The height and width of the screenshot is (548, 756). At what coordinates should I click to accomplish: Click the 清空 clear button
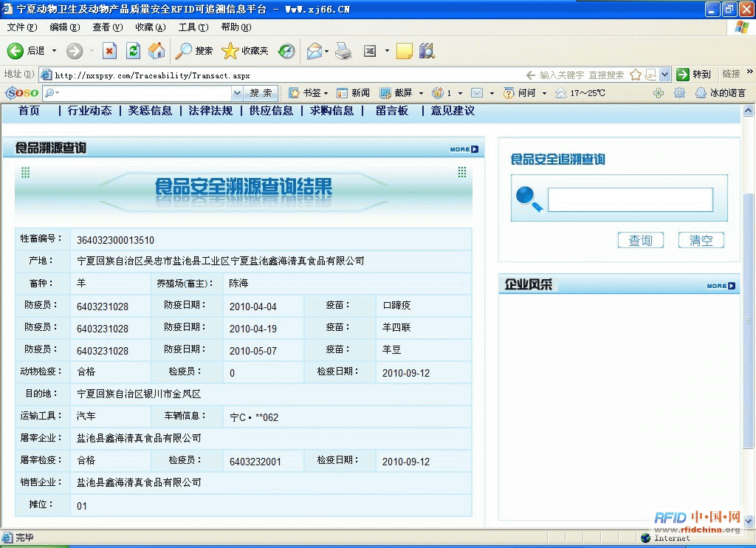[x=701, y=241]
